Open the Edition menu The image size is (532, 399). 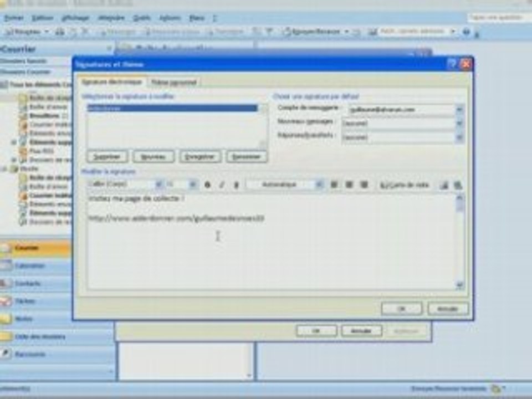43,18
